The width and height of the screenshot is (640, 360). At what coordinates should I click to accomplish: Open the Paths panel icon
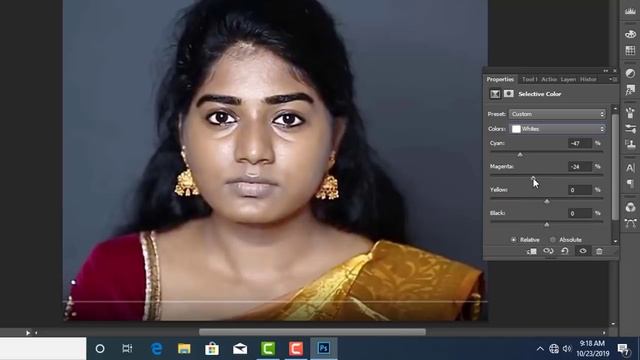pyautogui.click(x=630, y=223)
